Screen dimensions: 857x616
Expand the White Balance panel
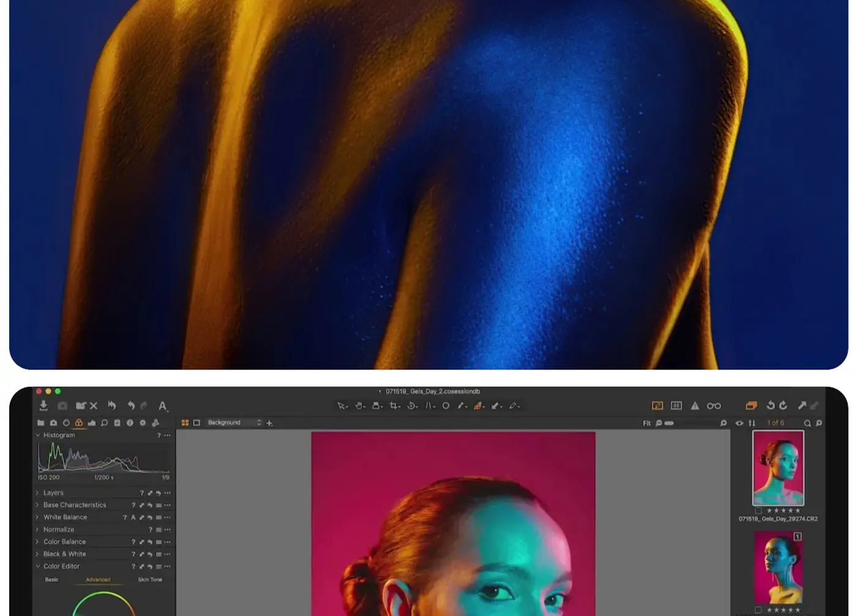[x=37, y=517]
